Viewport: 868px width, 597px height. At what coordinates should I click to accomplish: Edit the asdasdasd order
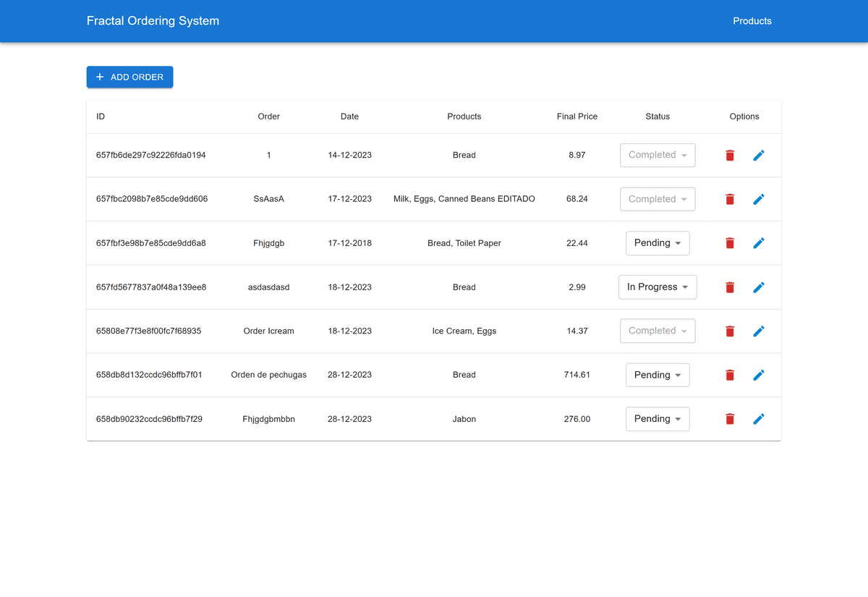click(759, 287)
